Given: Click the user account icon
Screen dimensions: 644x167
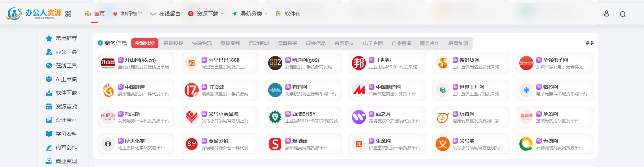Looking at the screenshot, I should (x=606, y=14).
